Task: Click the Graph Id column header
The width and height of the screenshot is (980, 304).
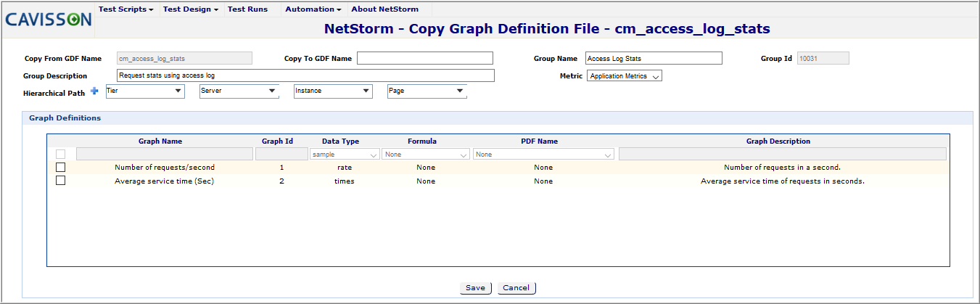Action: [277, 141]
